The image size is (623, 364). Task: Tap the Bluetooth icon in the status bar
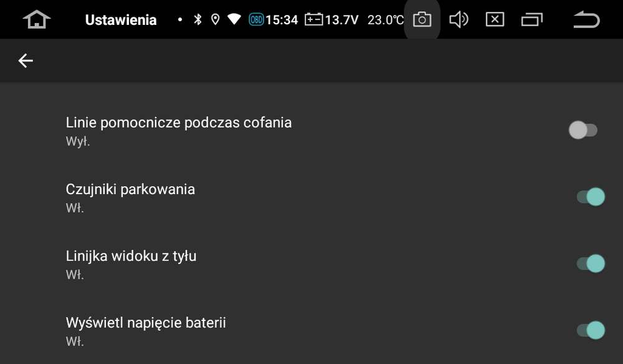198,19
